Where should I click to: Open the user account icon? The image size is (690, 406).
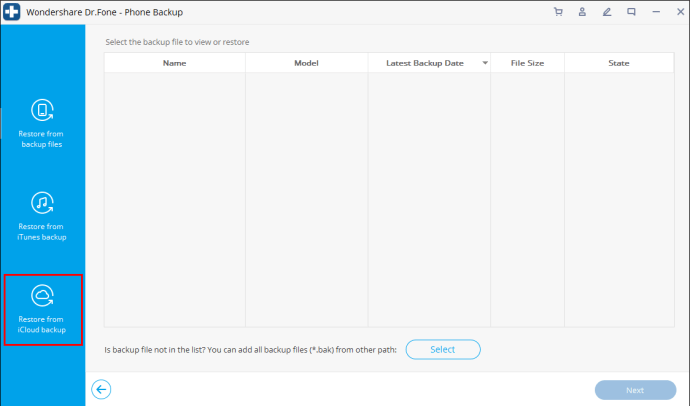click(x=582, y=12)
